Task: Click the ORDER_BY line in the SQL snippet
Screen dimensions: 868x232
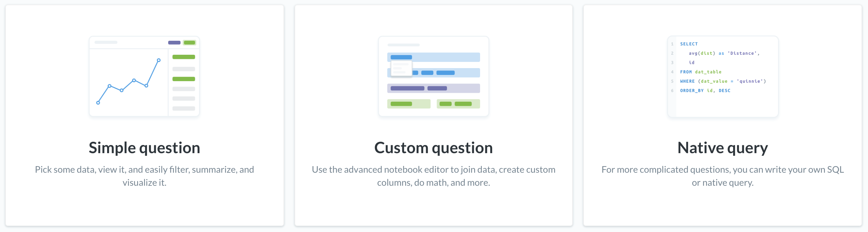Action: tap(705, 91)
